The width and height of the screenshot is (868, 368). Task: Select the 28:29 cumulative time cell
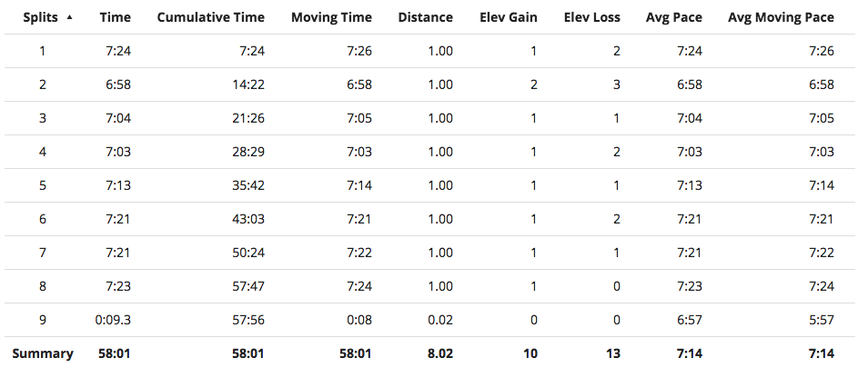pyautogui.click(x=248, y=152)
